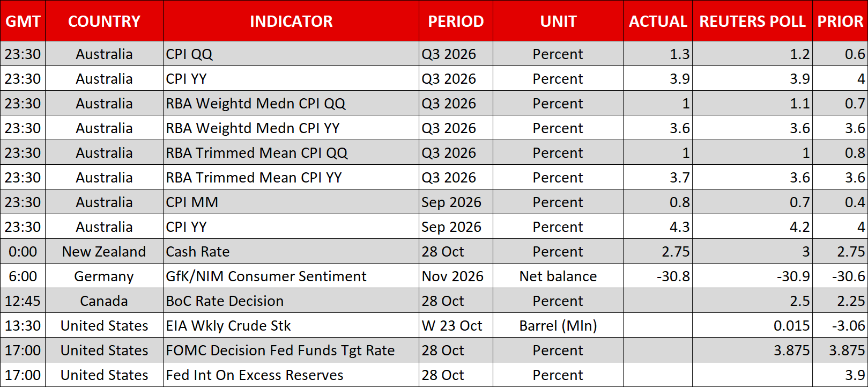Click the Germany country cell
The width and height of the screenshot is (868, 387).
coord(104,276)
